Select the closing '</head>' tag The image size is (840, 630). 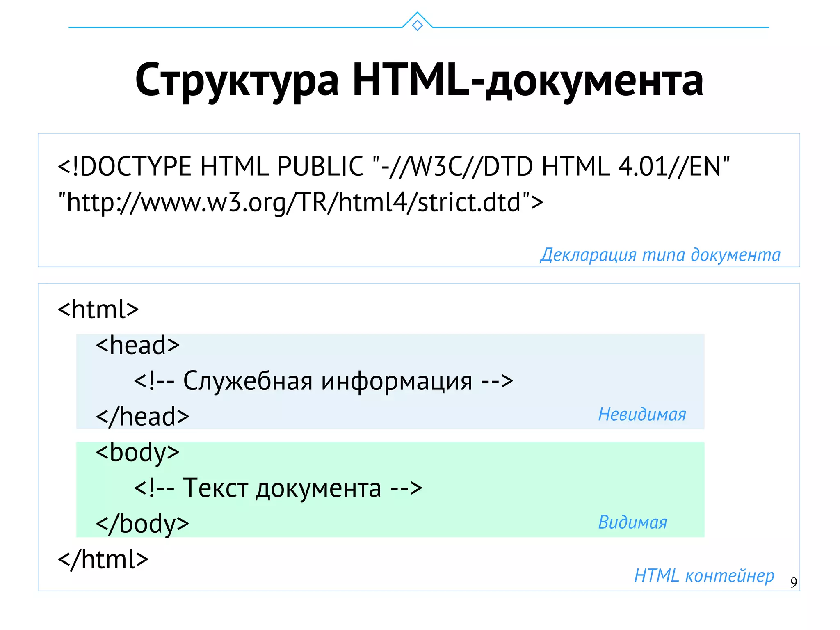click(x=142, y=417)
